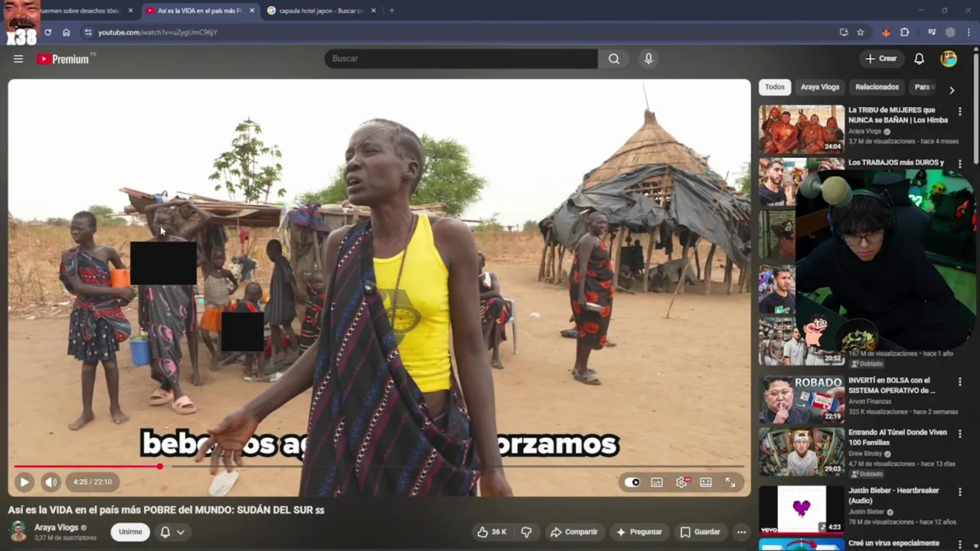Click the progress bar scrubber handle
Image resolution: width=980 pixels, height=551 pixels.
point(160,466)
